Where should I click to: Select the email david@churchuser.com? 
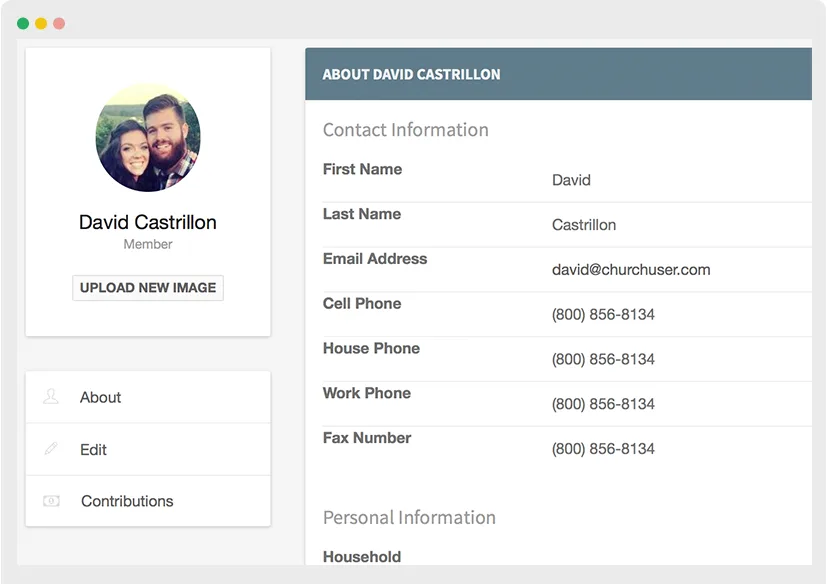click(631, 270)
